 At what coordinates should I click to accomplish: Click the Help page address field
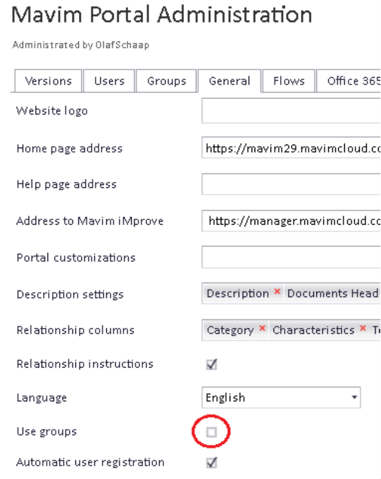click(x=291, y=184)
